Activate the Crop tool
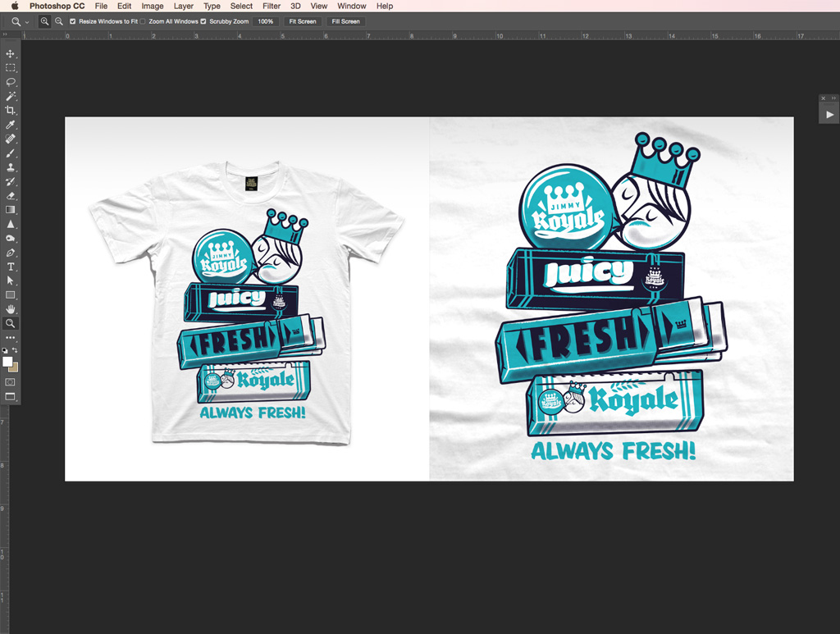The image size is (840, 634). pyautogui.click(x=11, y=110)
